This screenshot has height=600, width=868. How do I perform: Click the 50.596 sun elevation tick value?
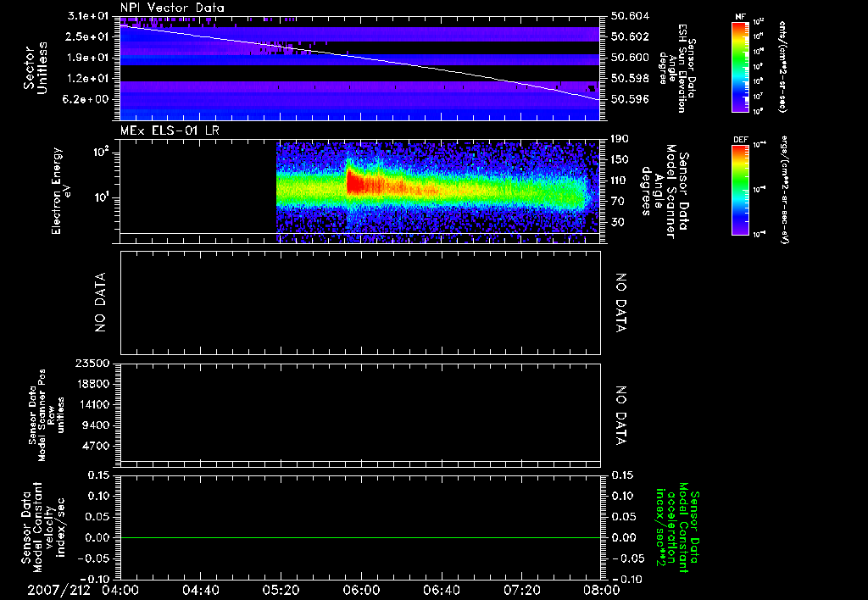click(630, 100)
